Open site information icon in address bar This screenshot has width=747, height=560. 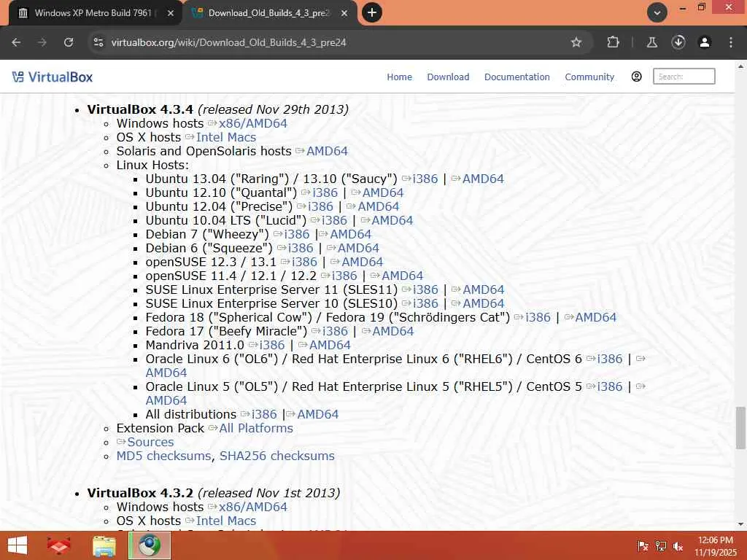pos(98,42)
